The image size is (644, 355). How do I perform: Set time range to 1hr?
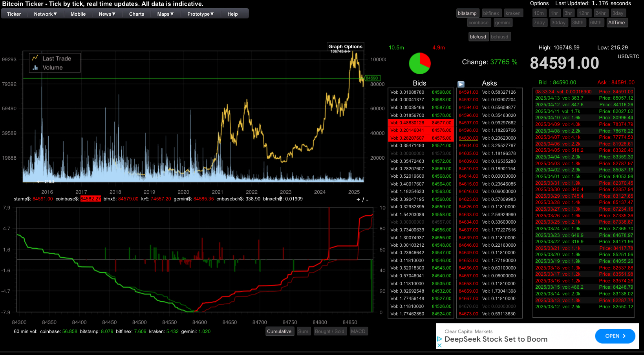point(554,13)
